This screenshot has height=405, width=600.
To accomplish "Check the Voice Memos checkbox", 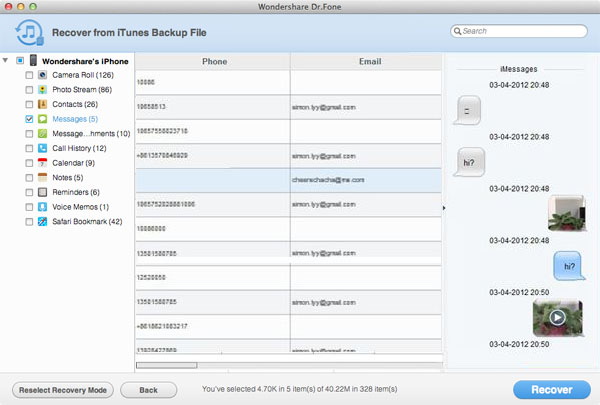I will (x=29, y=207).
